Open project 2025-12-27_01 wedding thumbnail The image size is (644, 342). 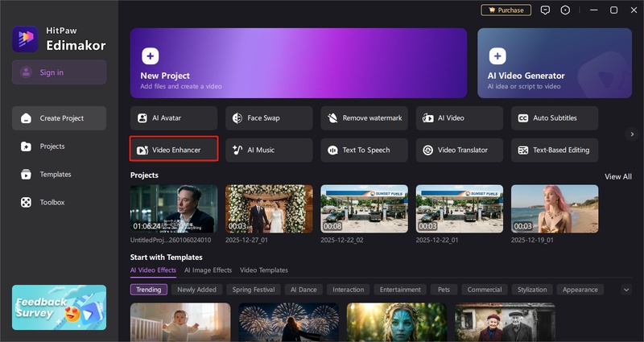(269, 209)
